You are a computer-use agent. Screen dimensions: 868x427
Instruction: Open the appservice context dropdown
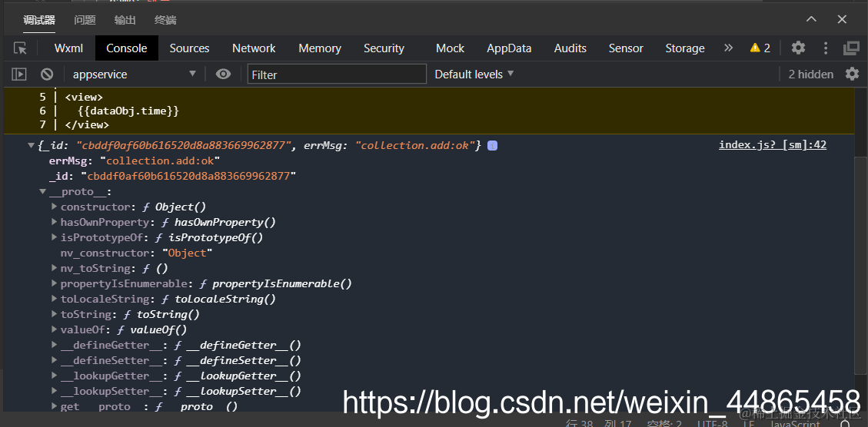(133, 74)
